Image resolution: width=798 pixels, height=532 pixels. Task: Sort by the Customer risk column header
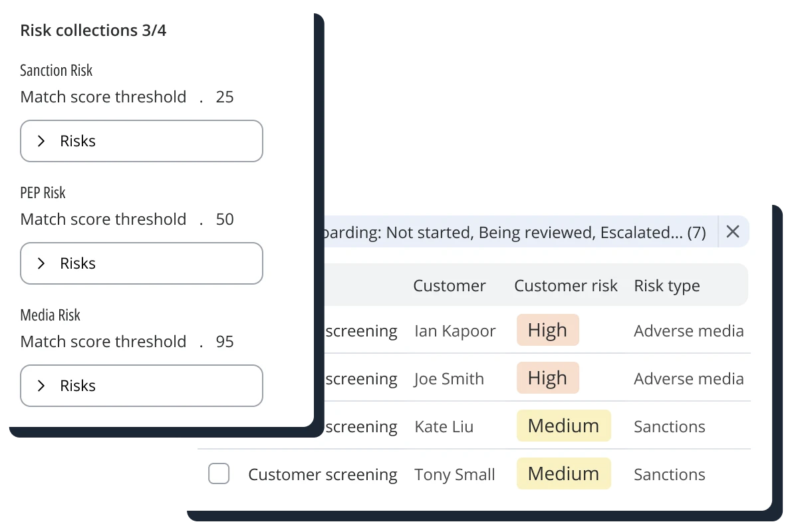565,286
